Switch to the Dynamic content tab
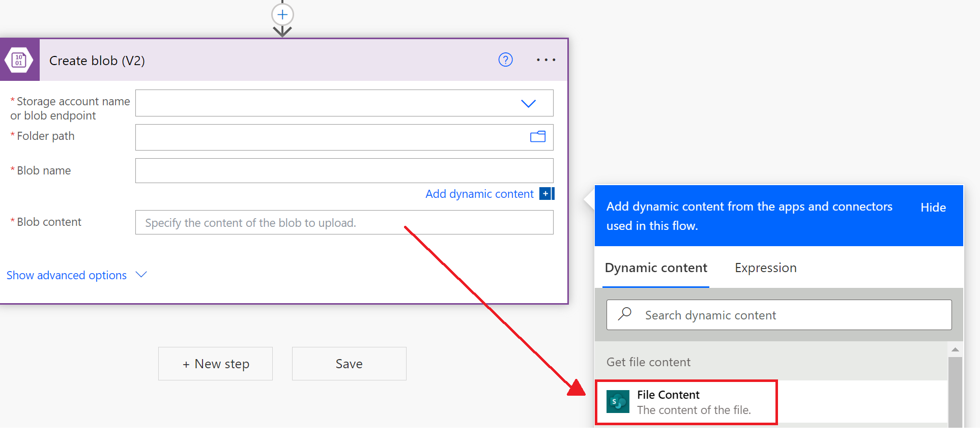The width and height of the screenshot is (980, 443). 656,268
